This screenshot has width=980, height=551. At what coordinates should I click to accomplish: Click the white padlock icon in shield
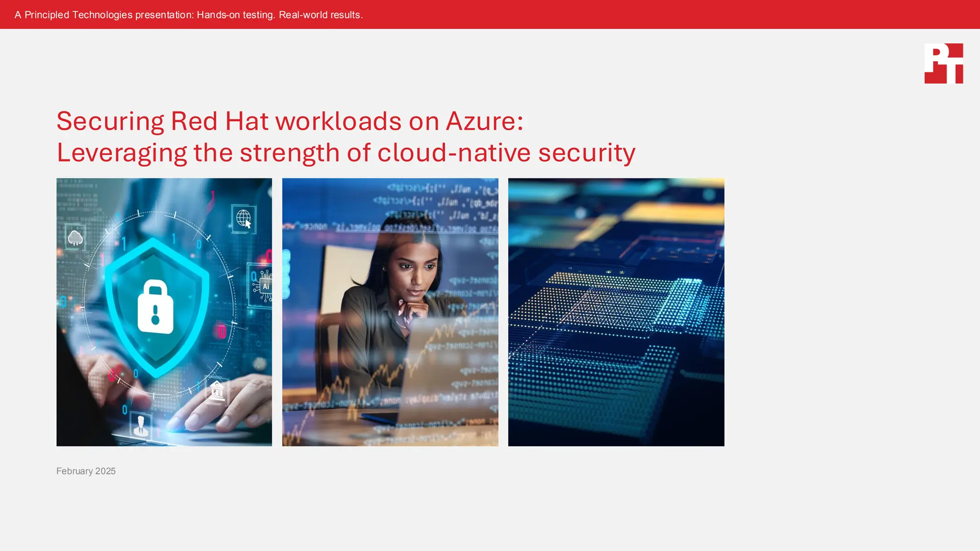coord(156,308)
